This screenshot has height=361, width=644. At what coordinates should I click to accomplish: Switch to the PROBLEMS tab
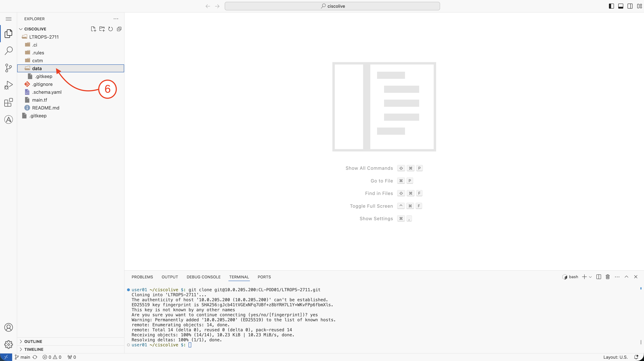pyautogui.click(x=142, y=277)
